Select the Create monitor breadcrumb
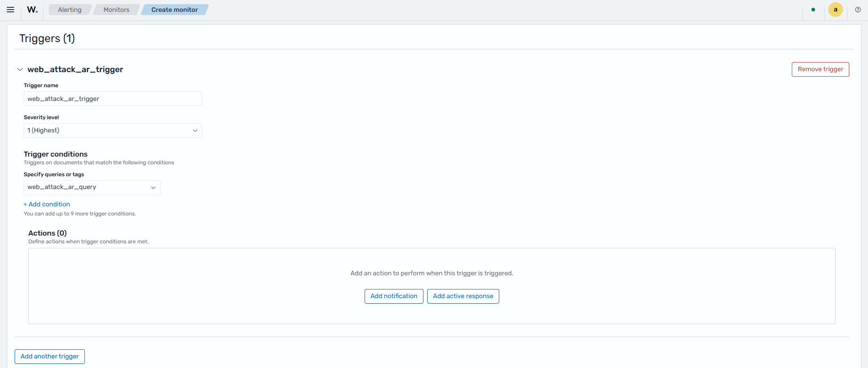 point(175,10)
